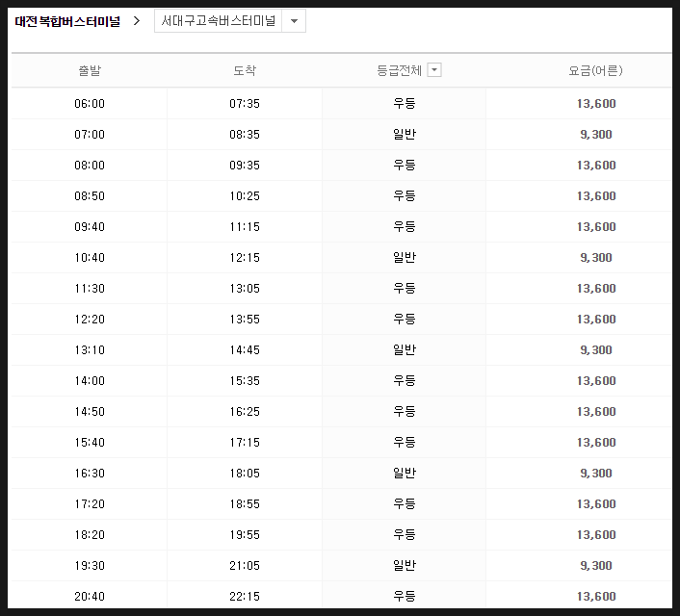Click the 22:15 arrival time
The height and width of the screenshot is (616, 680).
tap(245, 596)
